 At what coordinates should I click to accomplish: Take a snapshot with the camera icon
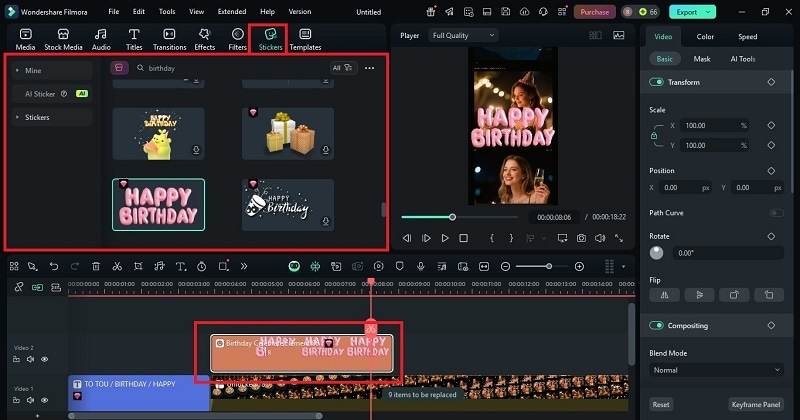tap(581, 238)
